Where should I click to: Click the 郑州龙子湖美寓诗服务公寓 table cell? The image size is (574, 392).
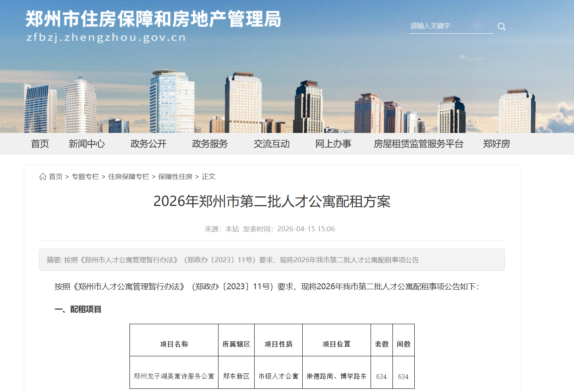click(x=174, y=376)
